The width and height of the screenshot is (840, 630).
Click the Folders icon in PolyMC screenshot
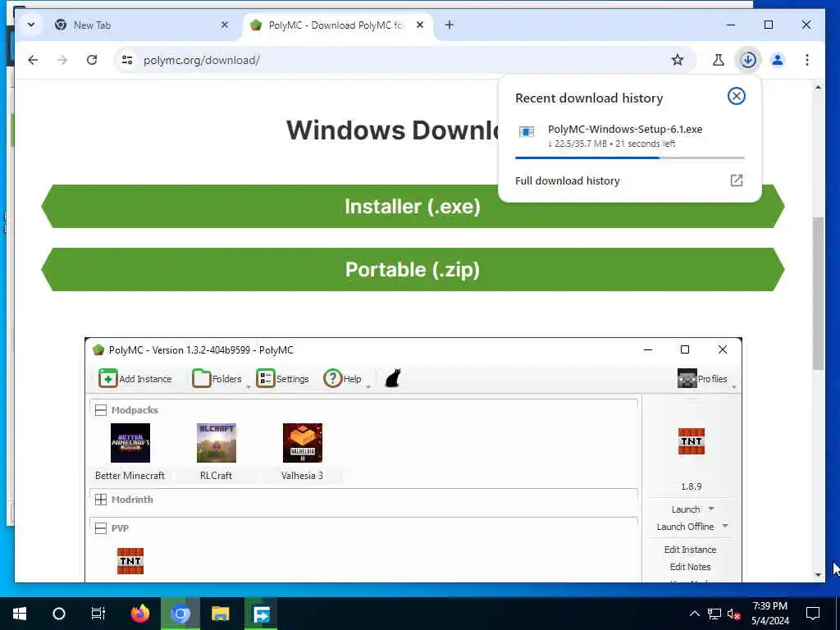click(202, 378)
